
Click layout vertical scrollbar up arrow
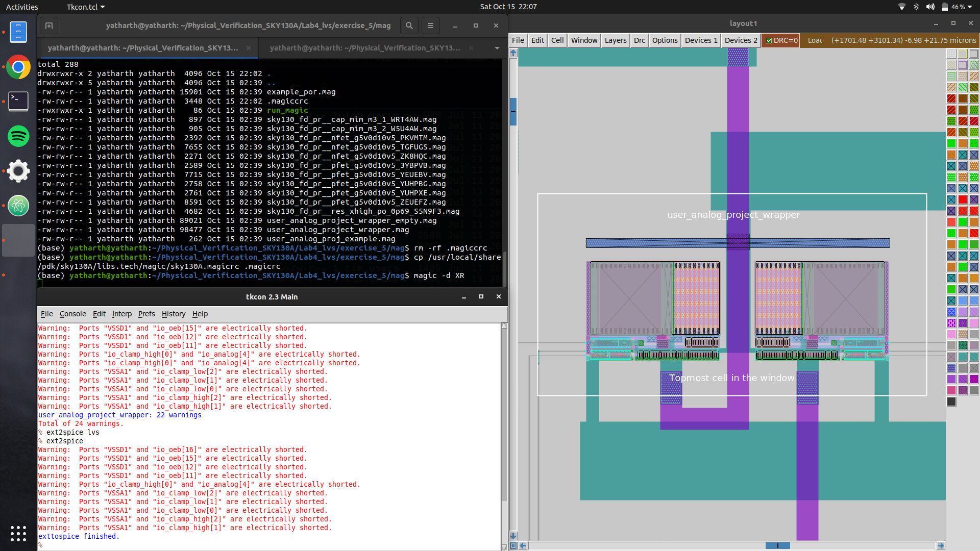tap(513, 53)
